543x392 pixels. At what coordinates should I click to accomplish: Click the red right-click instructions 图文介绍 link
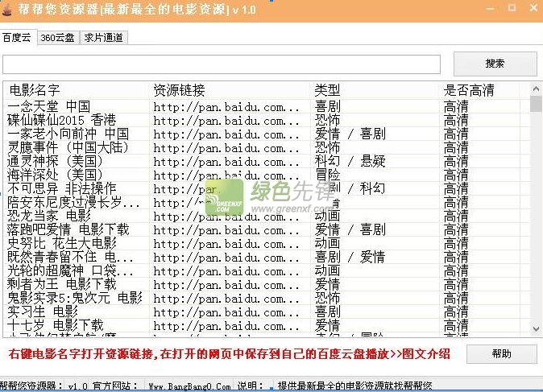(x=426, y=354)
